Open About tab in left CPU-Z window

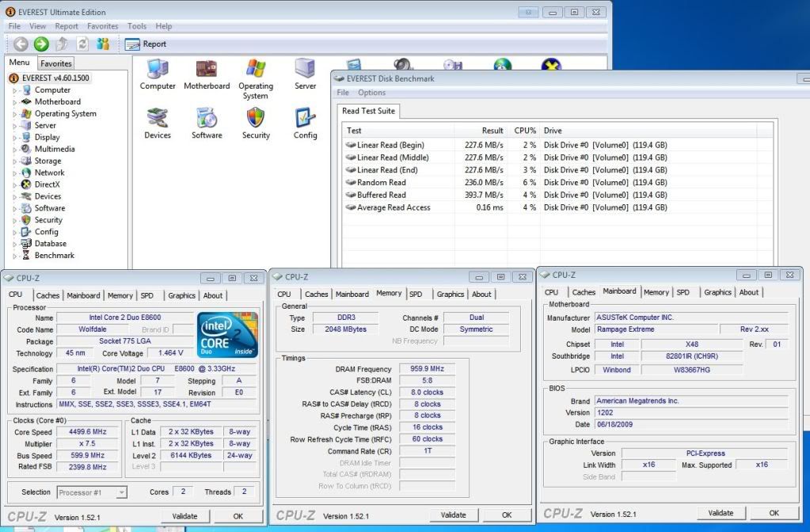(x=213, y=295)
